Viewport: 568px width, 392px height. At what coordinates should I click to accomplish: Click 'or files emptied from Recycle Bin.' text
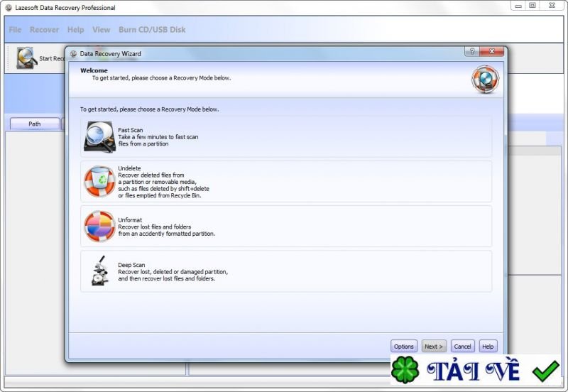click(x=160, y=195)
